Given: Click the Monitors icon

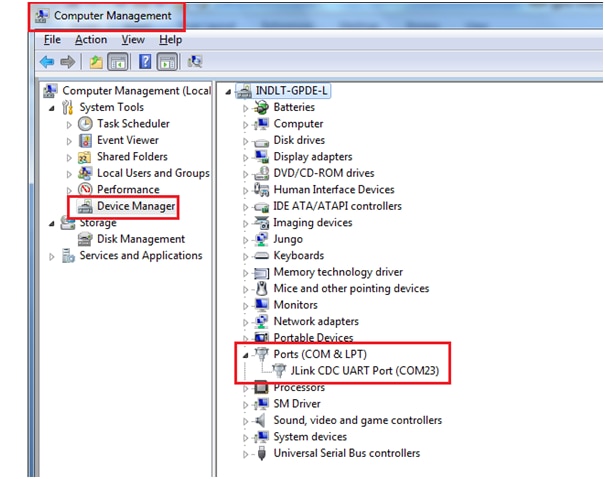Looking at the screenshot, I should pos(261,305).
